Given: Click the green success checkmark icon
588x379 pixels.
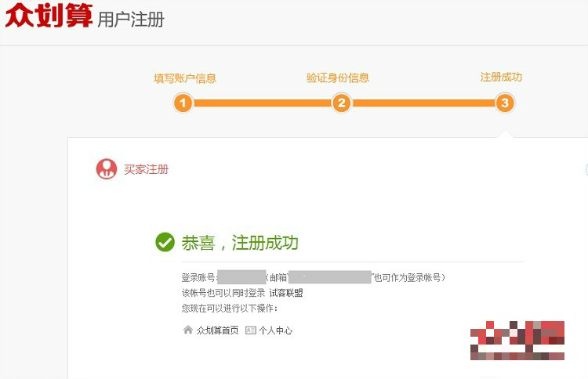Looking at the screenshot, I should [165, 242].
